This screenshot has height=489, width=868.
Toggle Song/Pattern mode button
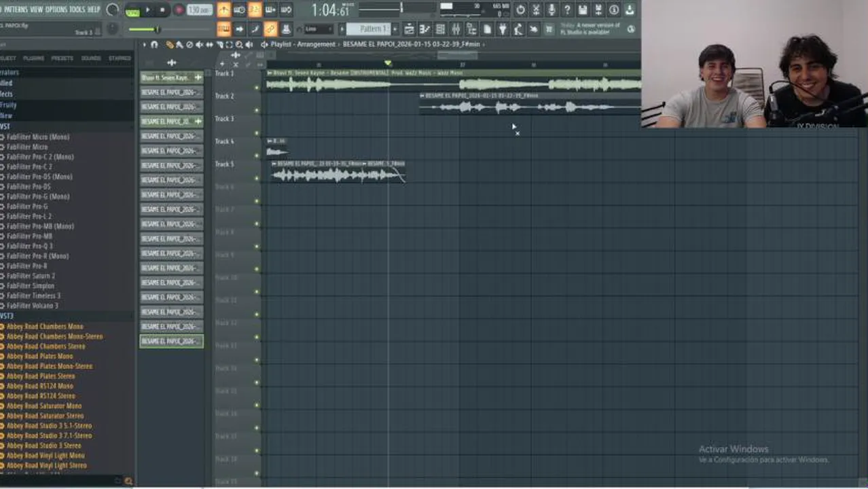(x=132, y=10)
